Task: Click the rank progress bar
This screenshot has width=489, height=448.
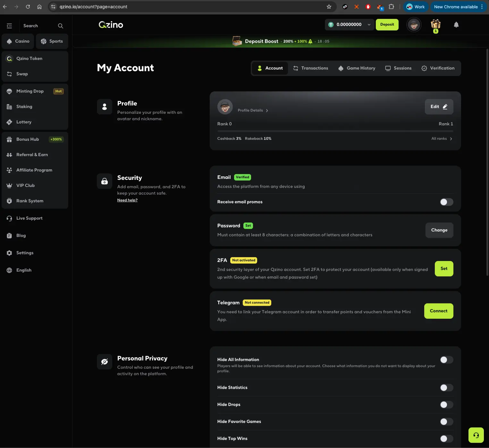Action: tap(335, 131)
